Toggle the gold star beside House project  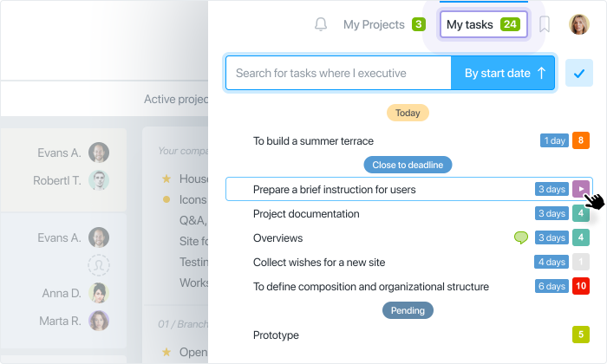[x=166, y=179]
